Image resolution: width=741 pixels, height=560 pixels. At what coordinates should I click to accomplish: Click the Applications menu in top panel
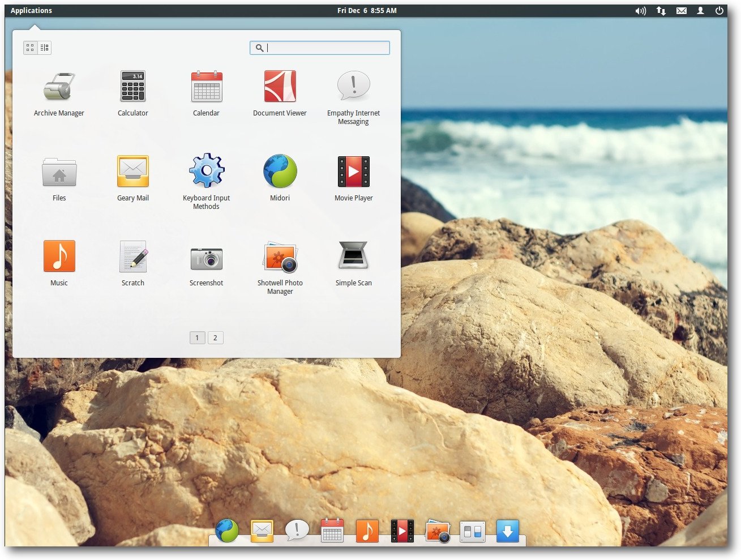click(31, 11)
